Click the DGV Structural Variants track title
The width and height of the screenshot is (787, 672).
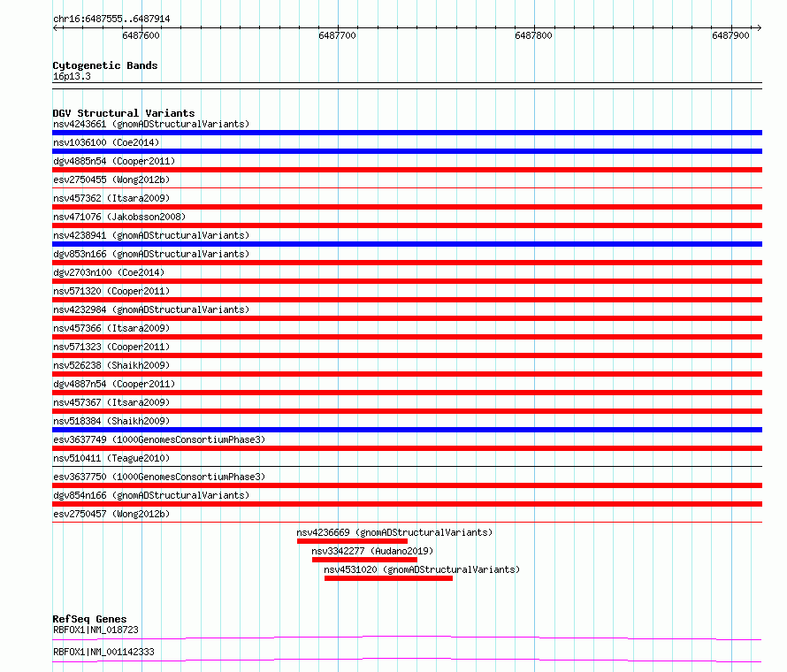point(124,113)
